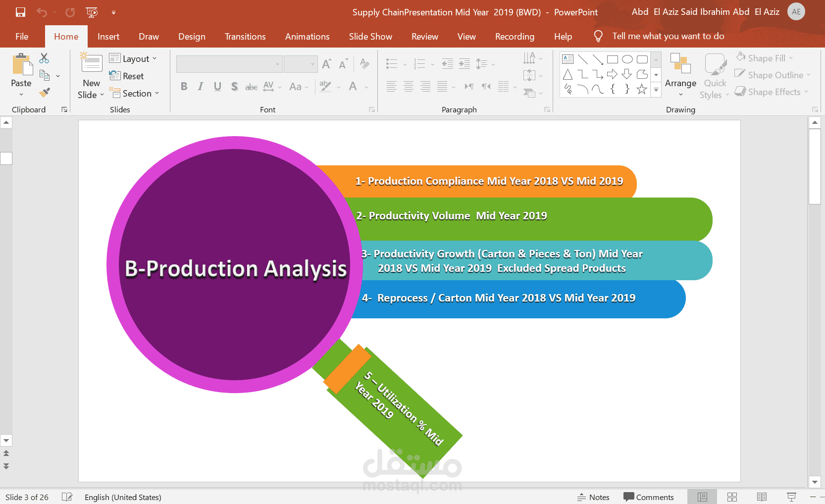The height and width of the screenshot is (504, 825).
Task: Switch to the Animations tab
Action: tap(307, 37)
